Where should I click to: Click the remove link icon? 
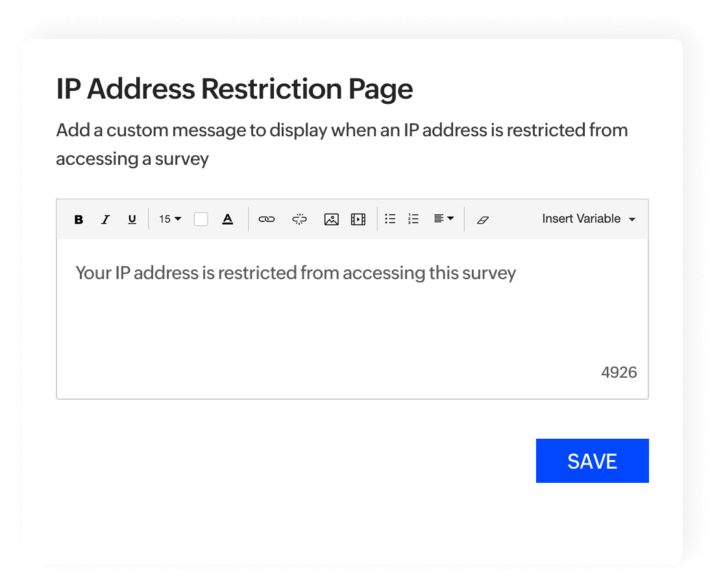[x=299, y=219]
